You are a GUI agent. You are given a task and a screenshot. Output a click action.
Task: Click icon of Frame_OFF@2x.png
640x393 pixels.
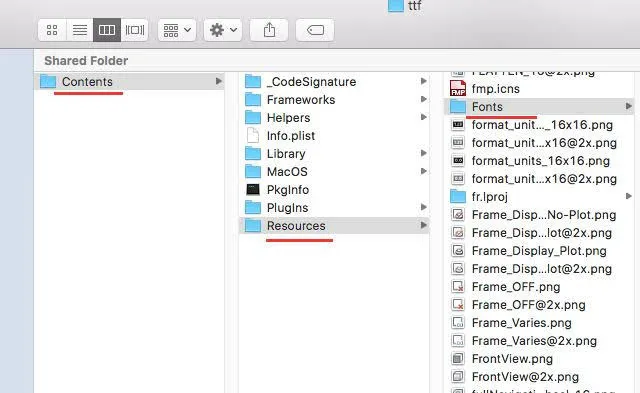[x=458, y=304]
